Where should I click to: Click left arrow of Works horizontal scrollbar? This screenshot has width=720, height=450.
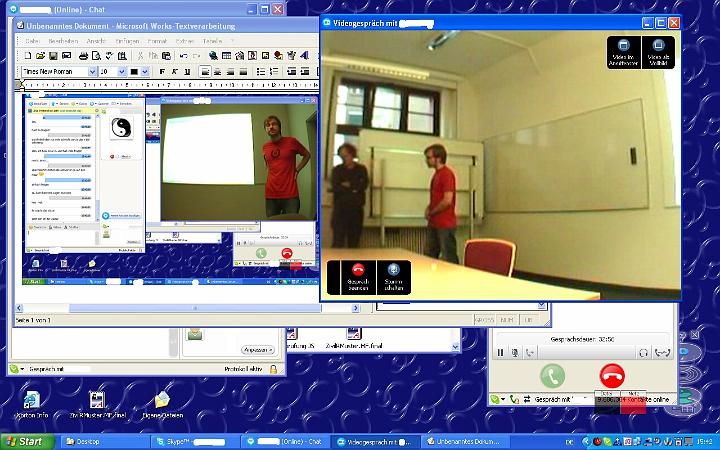coord(19,309)
